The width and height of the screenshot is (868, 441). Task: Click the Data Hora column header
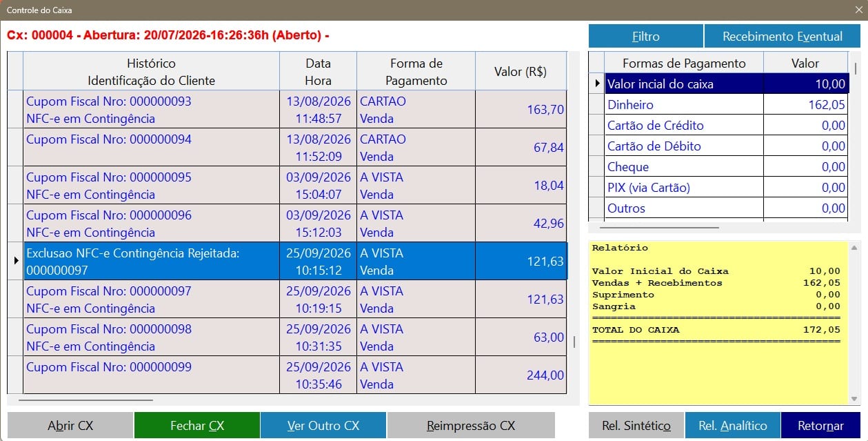click(319, 72)
